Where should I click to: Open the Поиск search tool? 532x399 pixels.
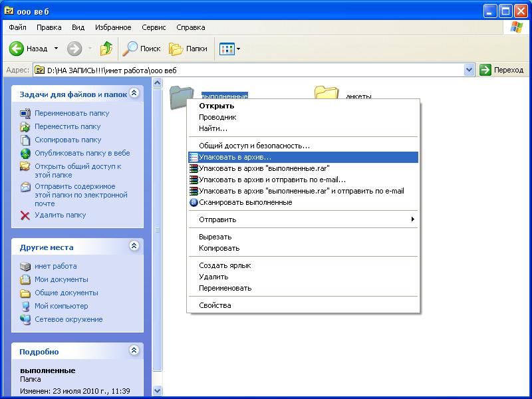pyautogui.click(x=141, y=49)
